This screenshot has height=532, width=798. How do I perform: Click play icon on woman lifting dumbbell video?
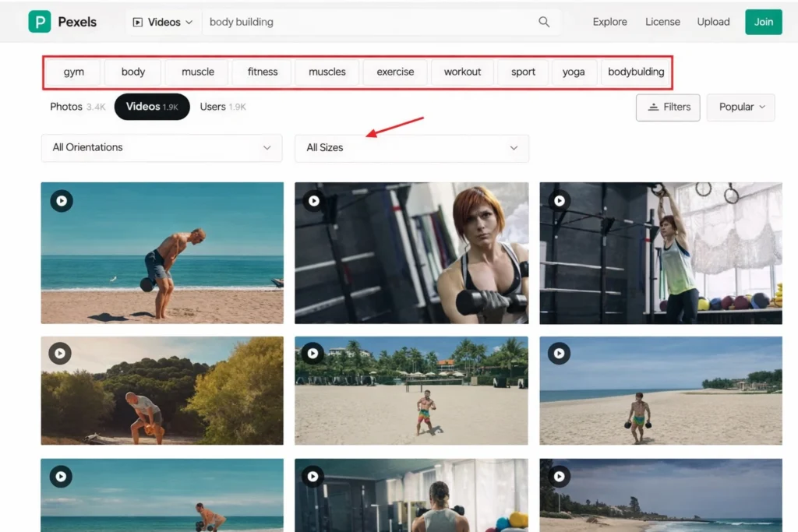314,201
